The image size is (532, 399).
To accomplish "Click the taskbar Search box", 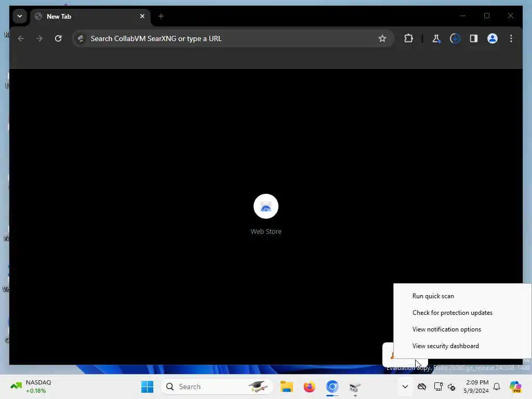I will click(217, 387).
